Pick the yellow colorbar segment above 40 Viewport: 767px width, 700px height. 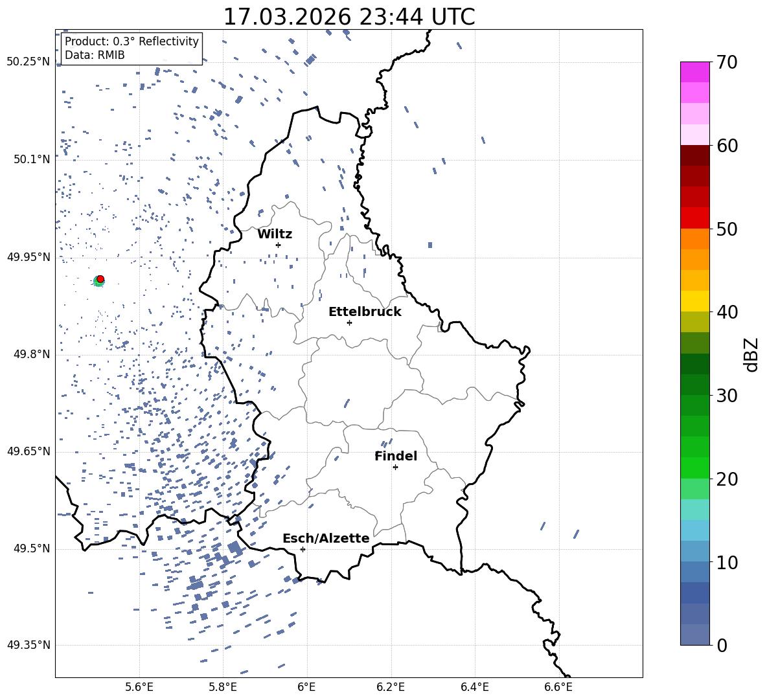pos(694,302)
